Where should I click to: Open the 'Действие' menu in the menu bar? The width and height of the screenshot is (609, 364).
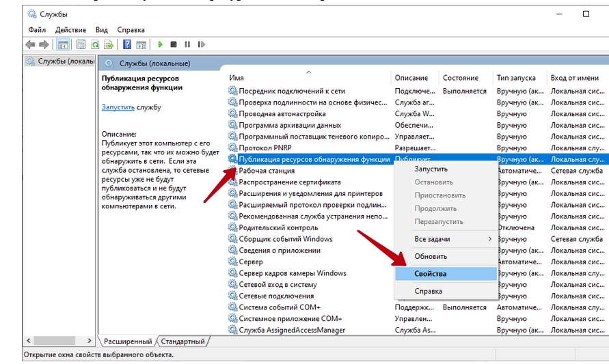tap(71, 30)
